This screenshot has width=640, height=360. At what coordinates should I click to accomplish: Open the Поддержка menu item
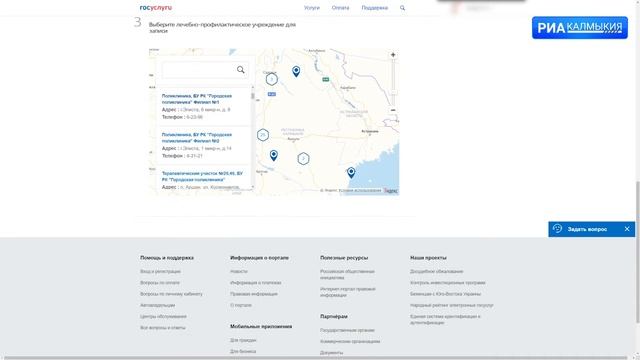(375, 8)
